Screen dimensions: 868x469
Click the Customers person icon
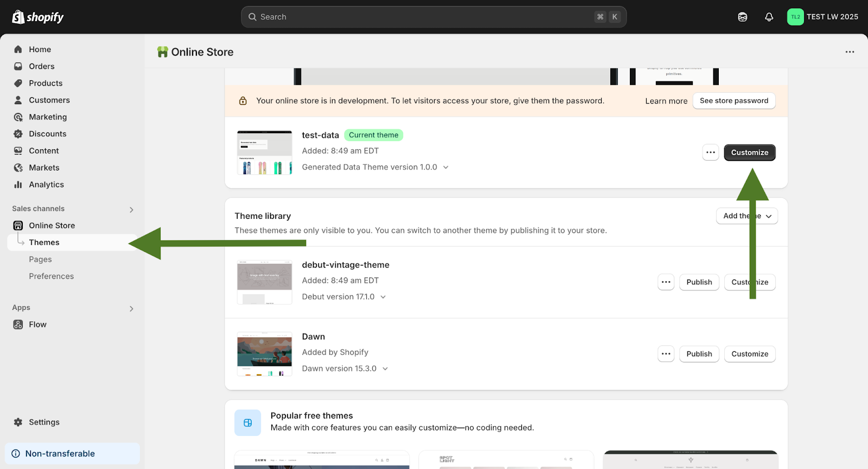pyautogui.click(x=18, y=100)
